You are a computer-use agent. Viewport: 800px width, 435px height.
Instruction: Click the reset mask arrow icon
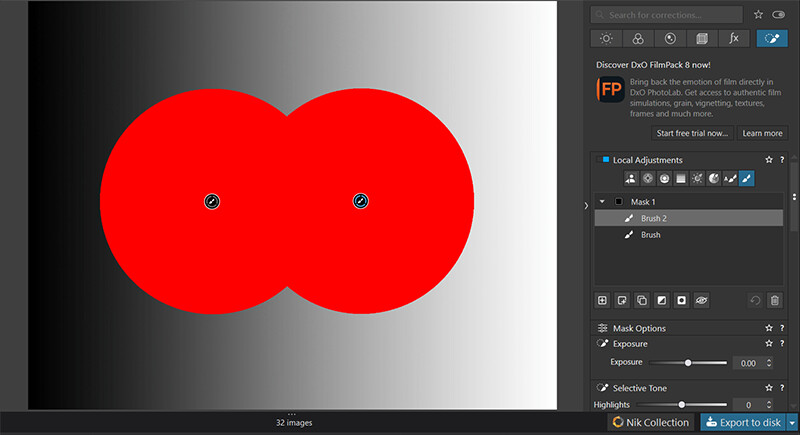point(755,300)
